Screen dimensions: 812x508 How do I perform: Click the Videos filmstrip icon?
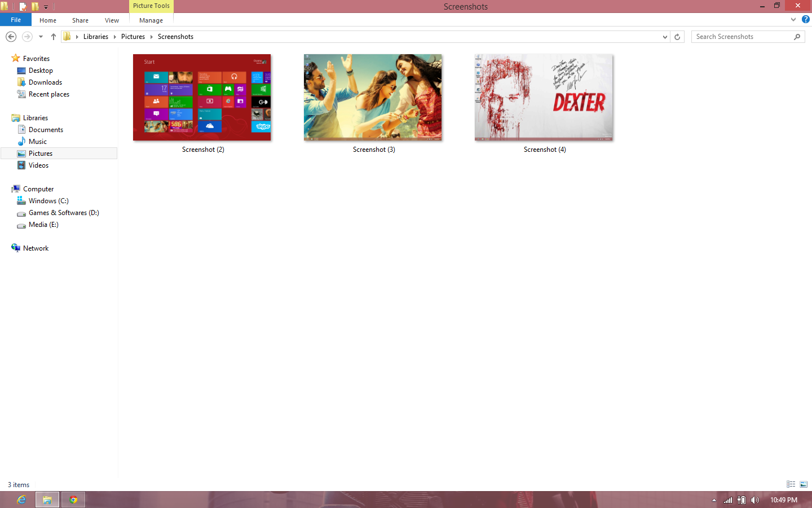21,165
